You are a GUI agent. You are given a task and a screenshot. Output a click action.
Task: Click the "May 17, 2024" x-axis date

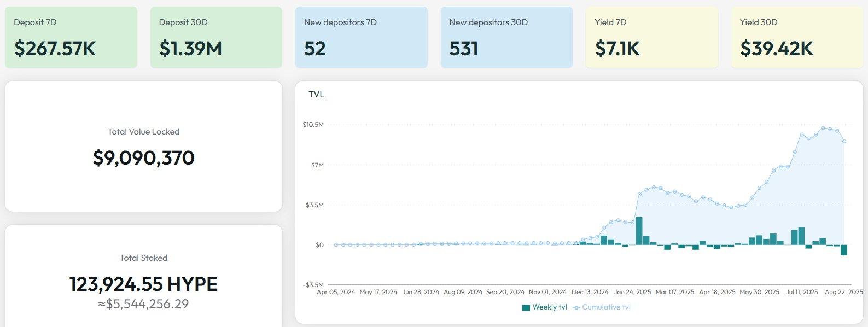pyautogui.click(x=378, y=292)
